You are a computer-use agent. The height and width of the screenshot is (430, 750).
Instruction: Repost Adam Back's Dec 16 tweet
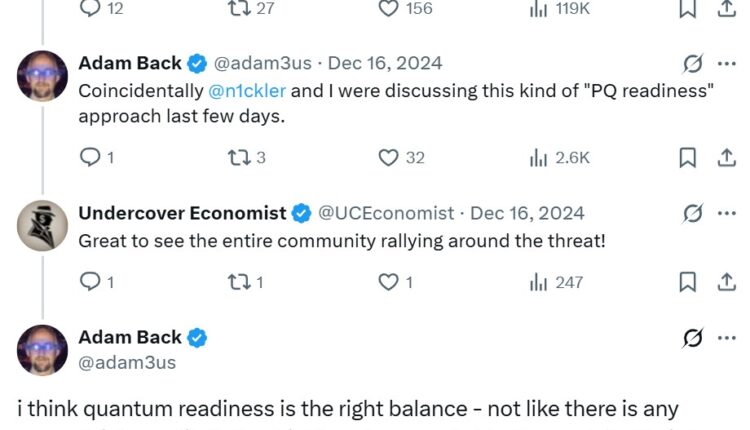(x=237, y=157)
